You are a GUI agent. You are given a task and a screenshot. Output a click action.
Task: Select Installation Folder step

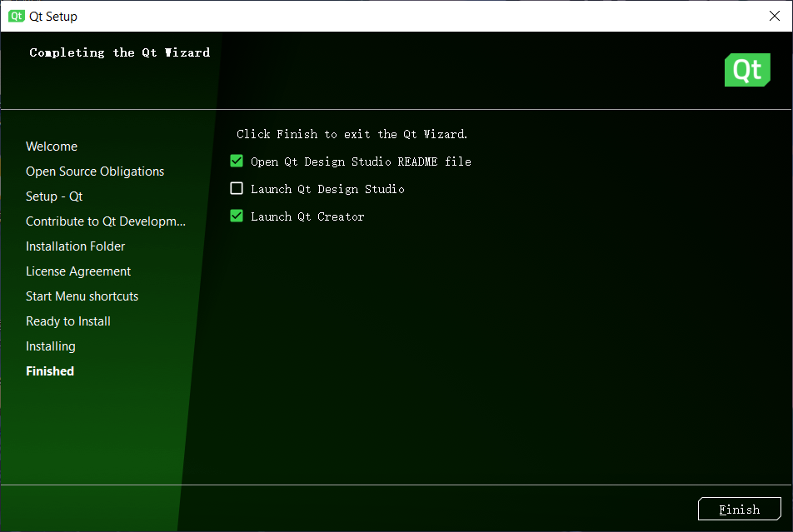click(x=75, y=246)
